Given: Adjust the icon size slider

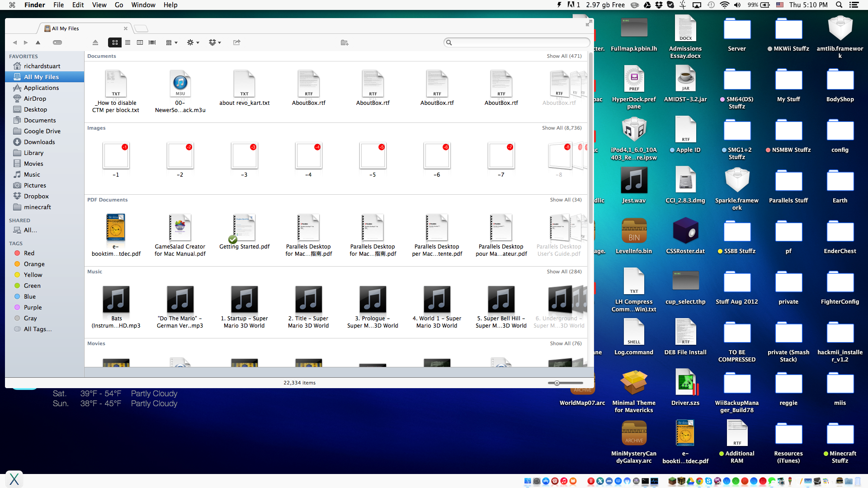Looking at the screenshot, I should click(x=557, y=383).
